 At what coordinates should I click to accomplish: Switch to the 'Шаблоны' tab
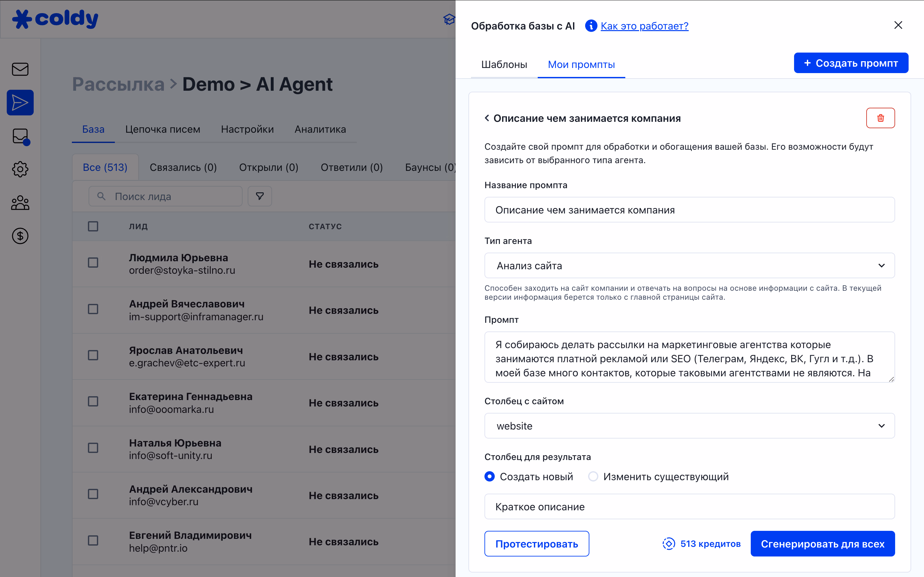(504, 64)
